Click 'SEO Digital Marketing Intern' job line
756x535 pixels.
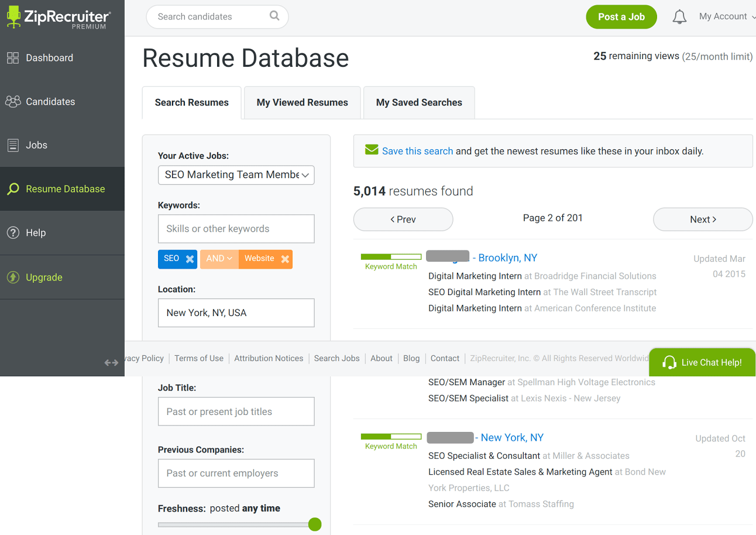(542, 292)
